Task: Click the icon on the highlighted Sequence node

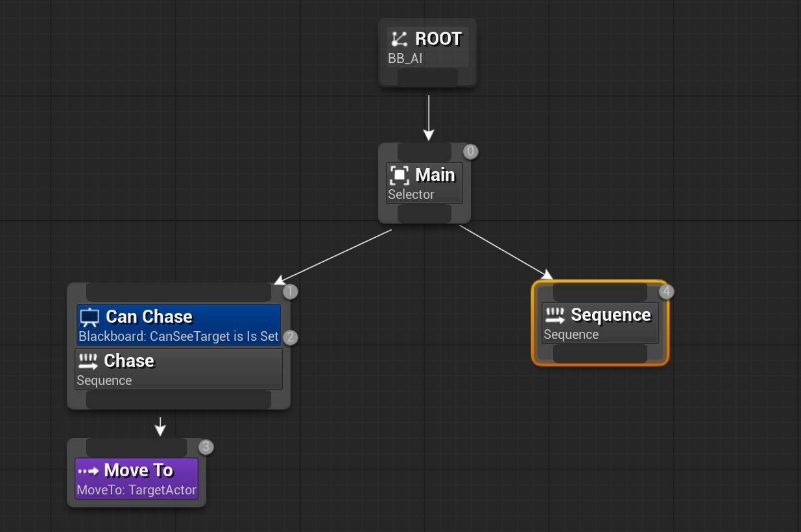Action: tap(555, 316)
